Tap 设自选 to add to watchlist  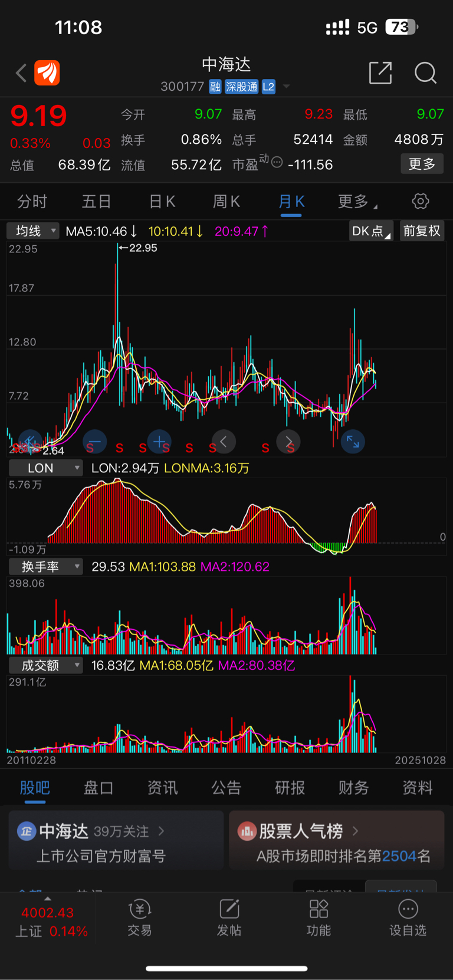point(408,918)
